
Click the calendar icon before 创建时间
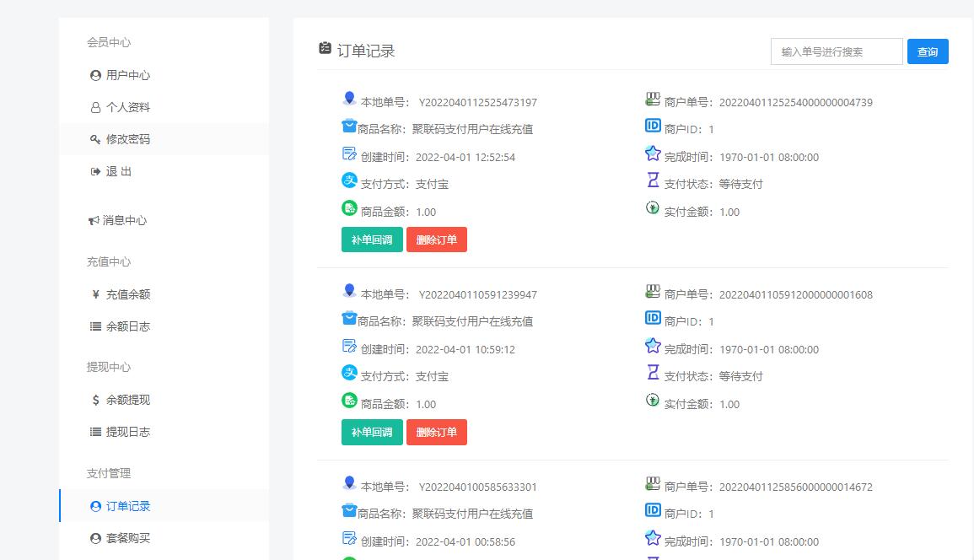click(x=349, y=153)
